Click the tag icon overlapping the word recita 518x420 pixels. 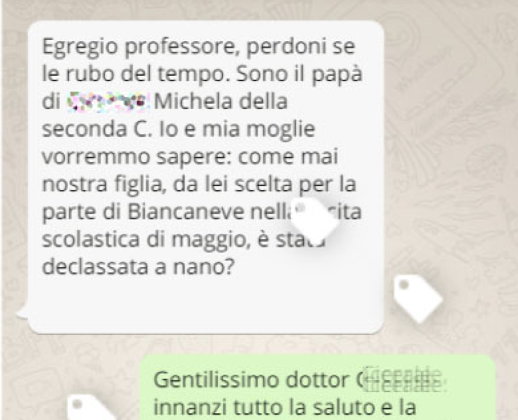pos(315,219)
